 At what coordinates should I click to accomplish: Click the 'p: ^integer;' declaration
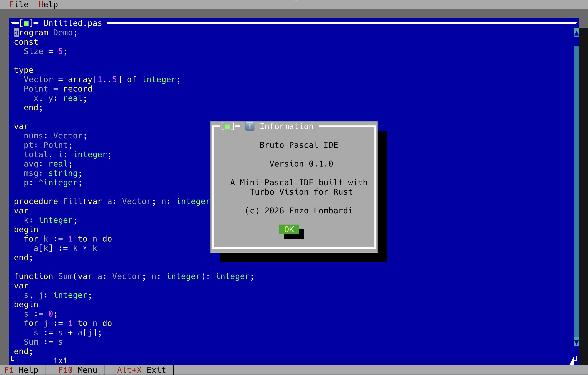(53, 183)
